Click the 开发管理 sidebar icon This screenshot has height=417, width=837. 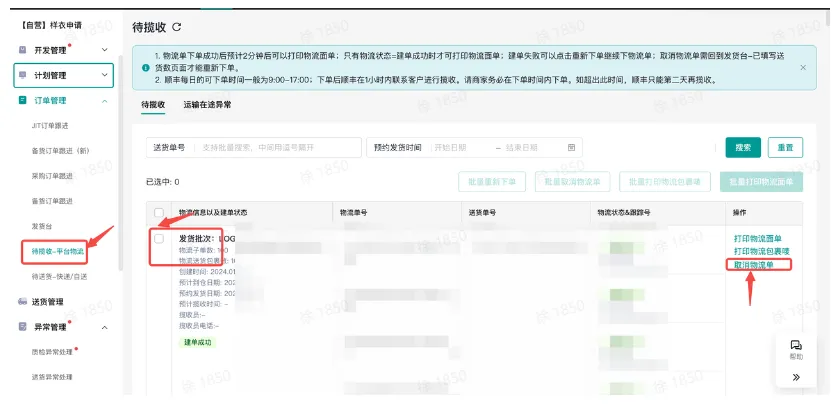click(x=22, y=50)
